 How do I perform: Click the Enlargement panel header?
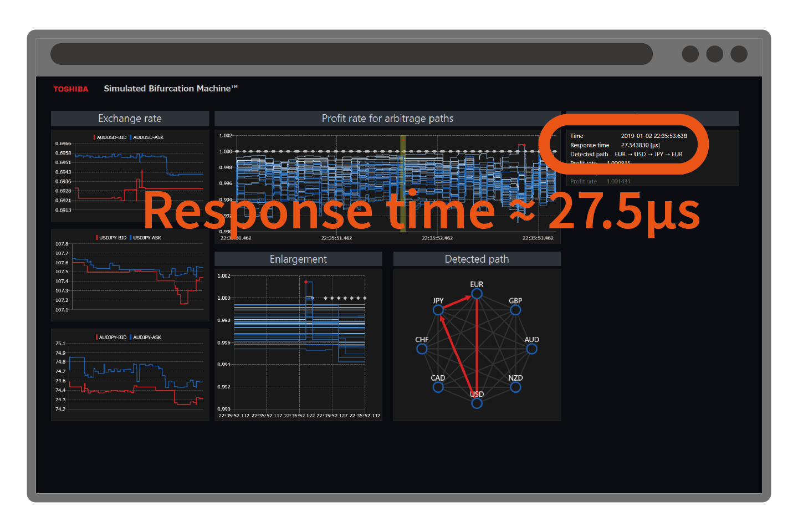point(298,259)
